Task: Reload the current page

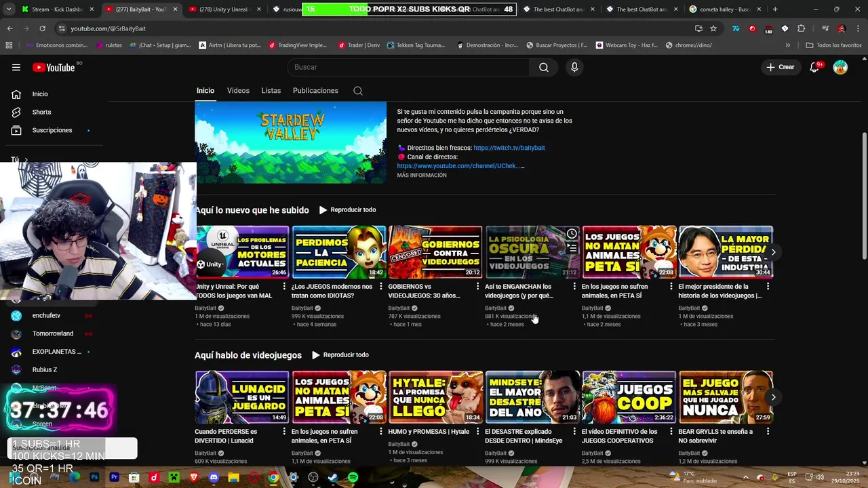Action: (42, 28)
